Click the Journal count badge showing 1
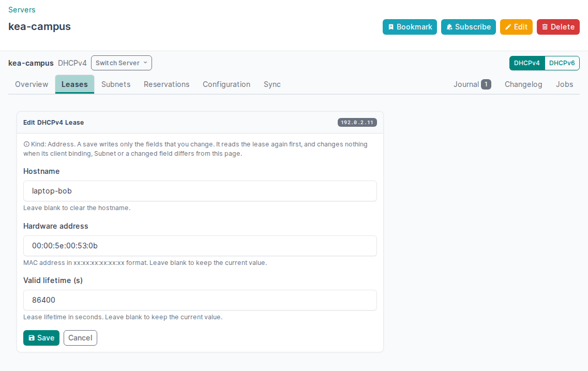588x371 pixels. [x=486, y=84]
